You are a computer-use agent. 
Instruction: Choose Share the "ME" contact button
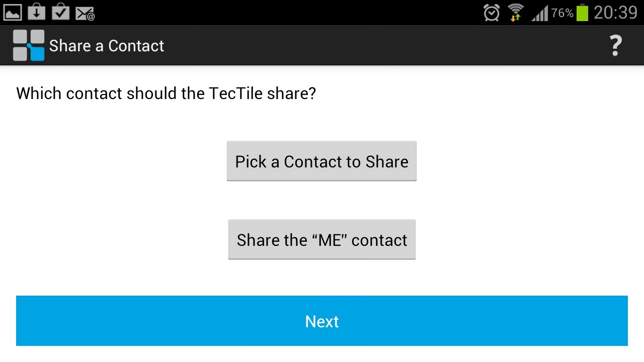(322, 239)
